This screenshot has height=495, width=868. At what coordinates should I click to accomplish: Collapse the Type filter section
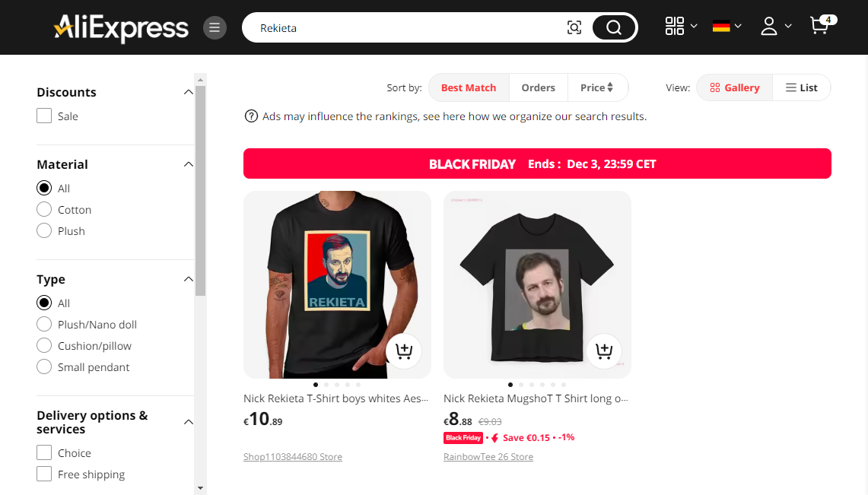coord(188,279)
